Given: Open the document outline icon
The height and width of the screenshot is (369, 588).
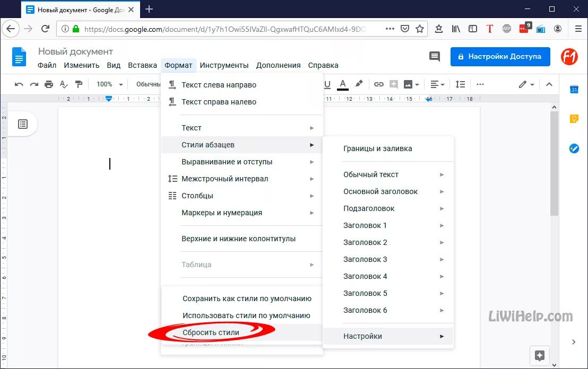Looking at the screenshot, I should 23,124.
